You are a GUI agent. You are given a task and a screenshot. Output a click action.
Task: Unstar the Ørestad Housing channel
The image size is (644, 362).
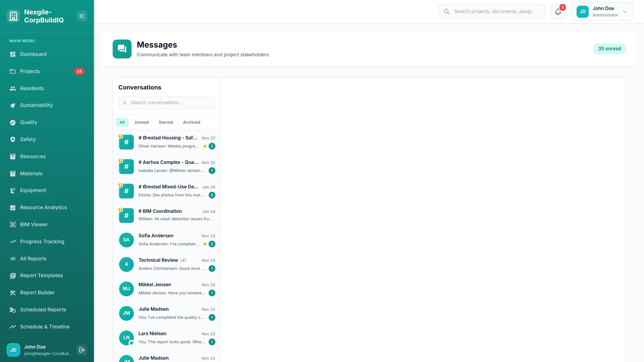coord(205,146)
